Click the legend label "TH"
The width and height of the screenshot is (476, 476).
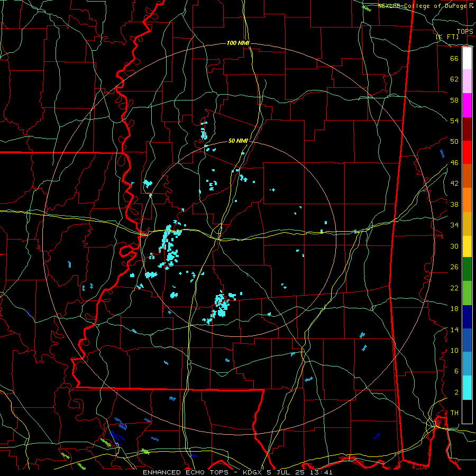(454, 413)
